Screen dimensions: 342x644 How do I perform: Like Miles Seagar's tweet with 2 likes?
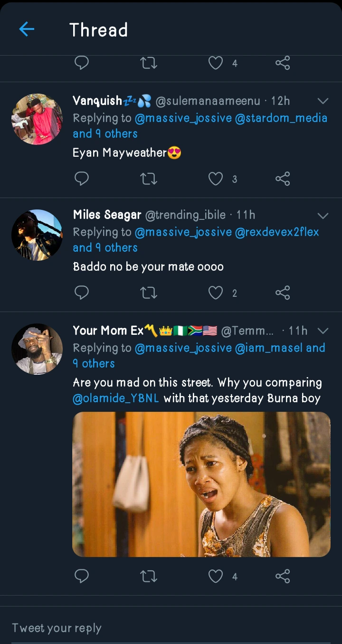(x=216, y=293)
